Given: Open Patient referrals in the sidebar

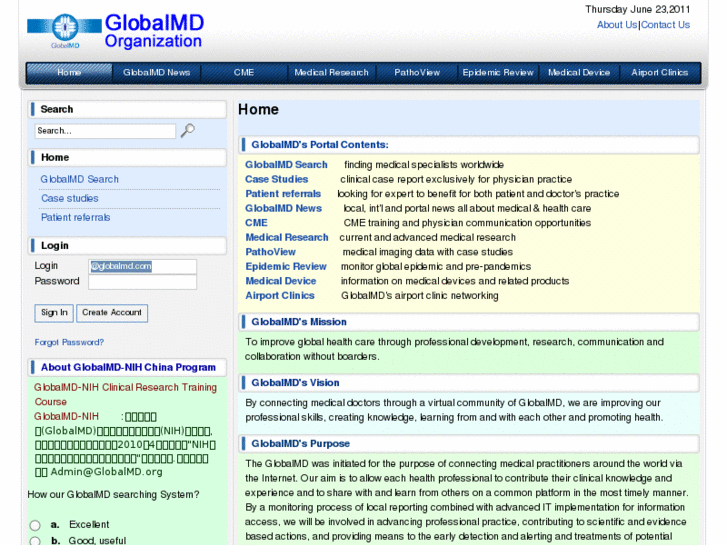Looking at the screenshot, I should [76, 218].
